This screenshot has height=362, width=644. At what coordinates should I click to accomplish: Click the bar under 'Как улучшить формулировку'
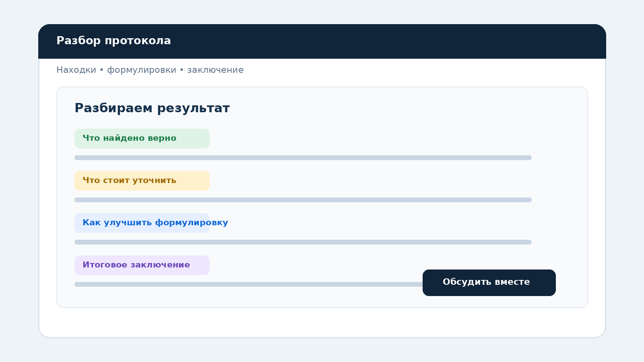point(303,242)
